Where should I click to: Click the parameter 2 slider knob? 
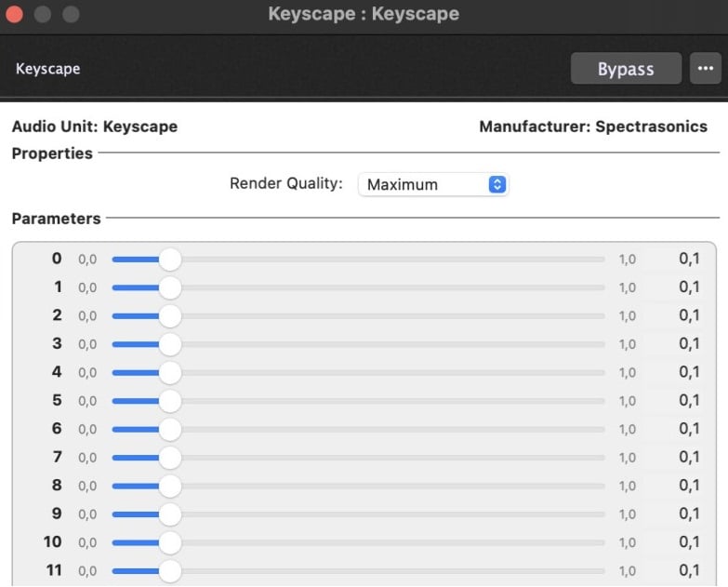click(170, 315)
